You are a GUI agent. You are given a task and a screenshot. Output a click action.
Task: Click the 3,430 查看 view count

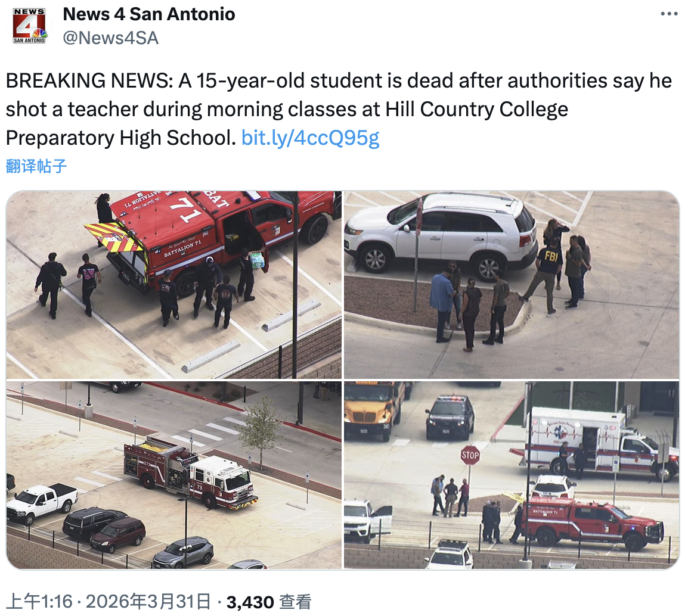(x=269, y=602)
